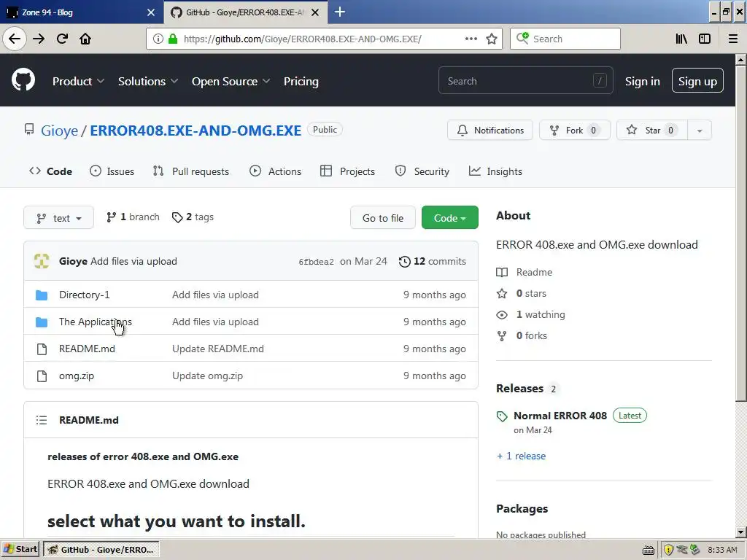Open the Normal ERROR 408 release

560,416
